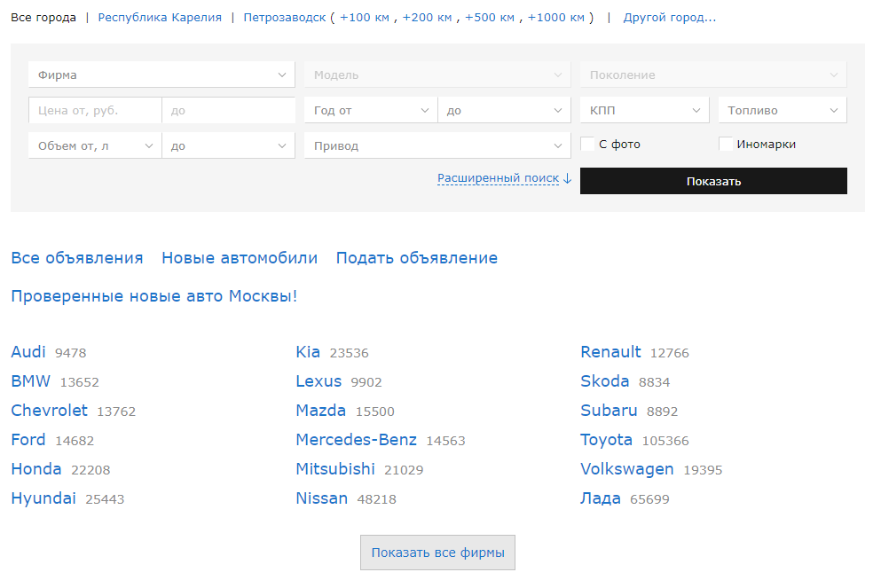Viewport: 881px width, 588px height.
Task: Open the Фирма brand dropdown
Action: click(161, 74)
